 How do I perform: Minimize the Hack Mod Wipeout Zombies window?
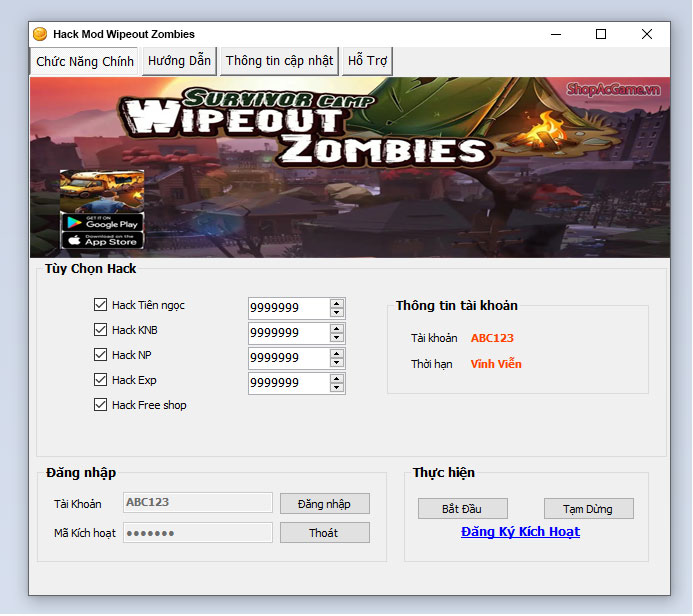(556, 34)
